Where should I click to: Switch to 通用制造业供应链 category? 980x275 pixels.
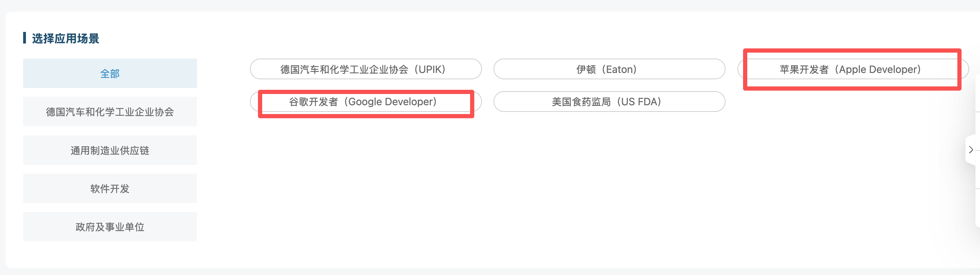coord(110,150)
